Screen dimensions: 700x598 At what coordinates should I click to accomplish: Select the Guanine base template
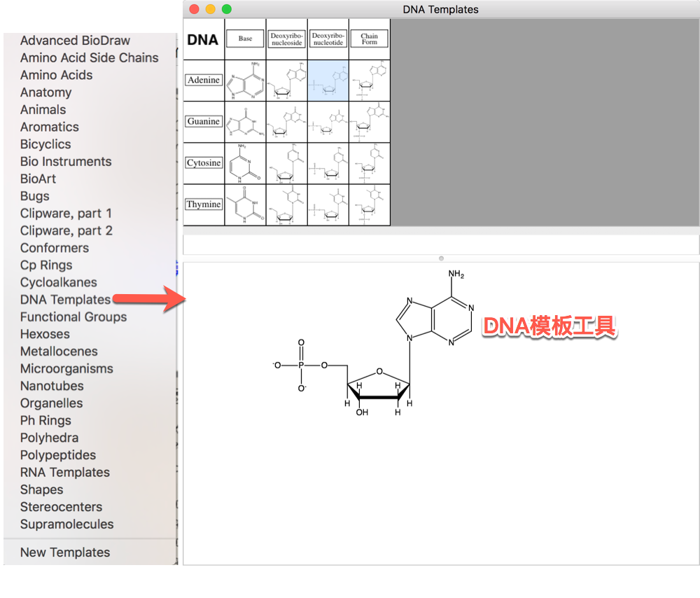pyautogui.click(x=245, y=122)
